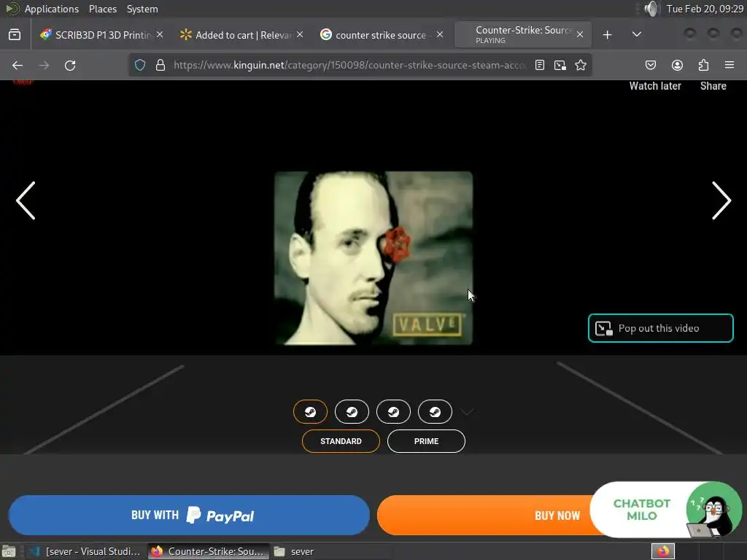Reload the page with the refresh icon
747x560 pixels.
70,65
